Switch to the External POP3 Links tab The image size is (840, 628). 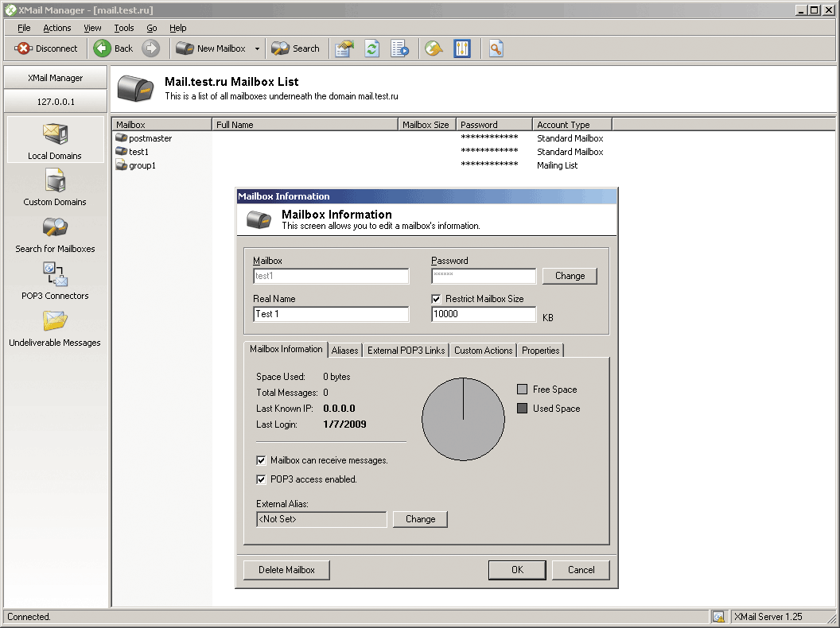click(406, 350)
